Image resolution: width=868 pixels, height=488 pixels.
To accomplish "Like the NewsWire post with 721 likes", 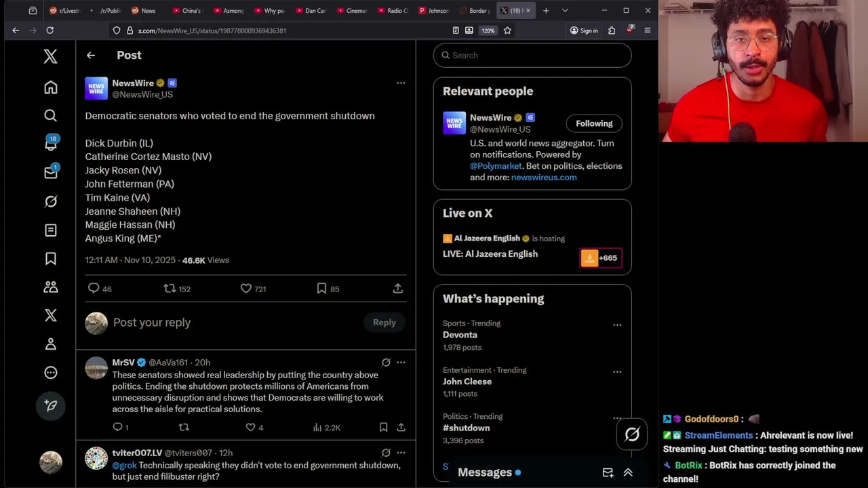I will [x=245, y=289].
